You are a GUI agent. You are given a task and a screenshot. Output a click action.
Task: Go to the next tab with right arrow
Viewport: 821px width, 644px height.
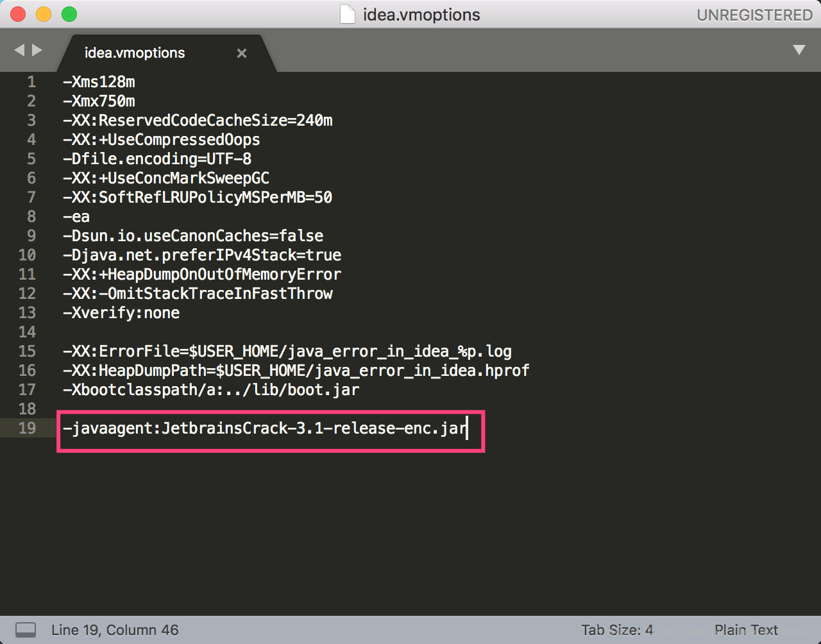37,50
